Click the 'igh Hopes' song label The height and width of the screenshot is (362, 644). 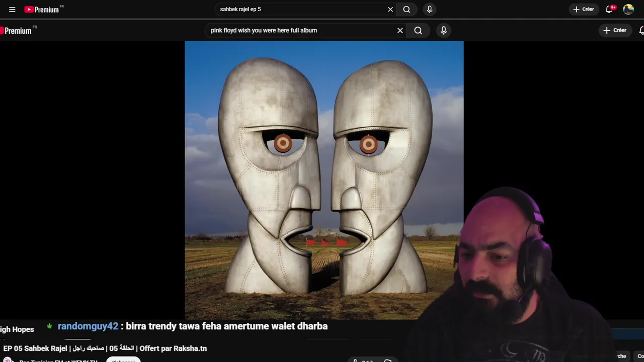[17, 329]
